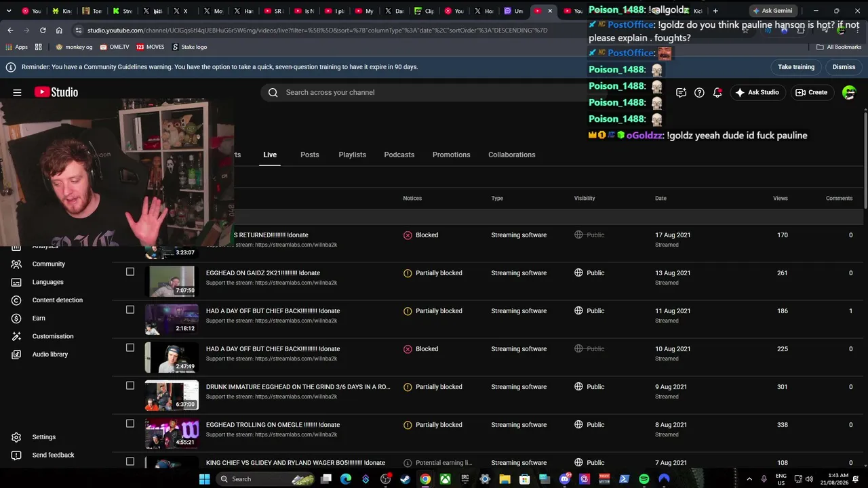Open the Windows Start menu
The height and width of the screenshot is (488, 868).
(204, 479)
